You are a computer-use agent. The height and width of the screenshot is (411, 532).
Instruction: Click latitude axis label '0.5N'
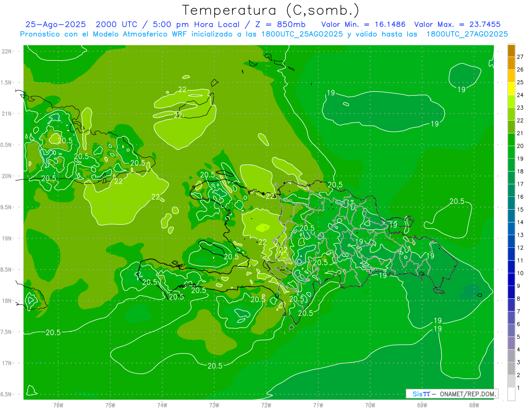[7, 145]
